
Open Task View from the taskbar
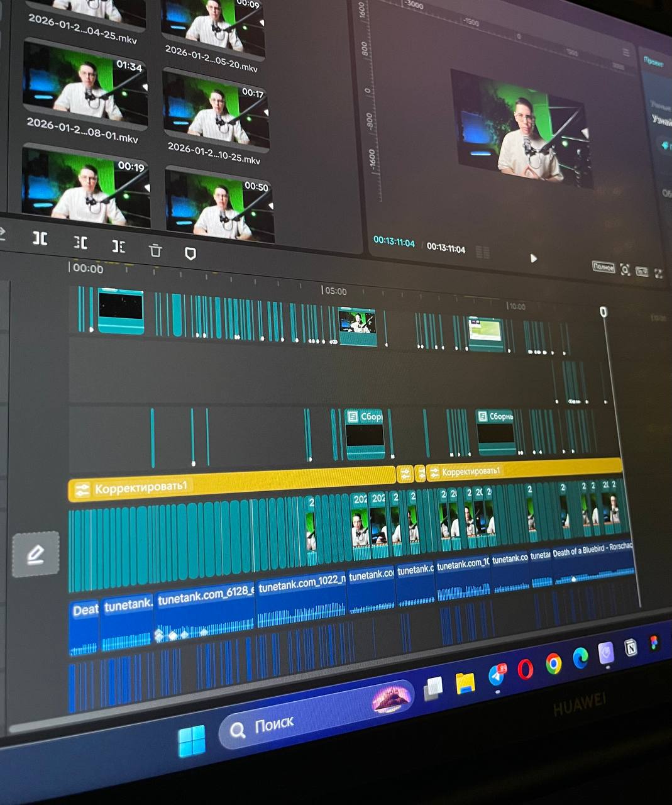pos(433,688)
